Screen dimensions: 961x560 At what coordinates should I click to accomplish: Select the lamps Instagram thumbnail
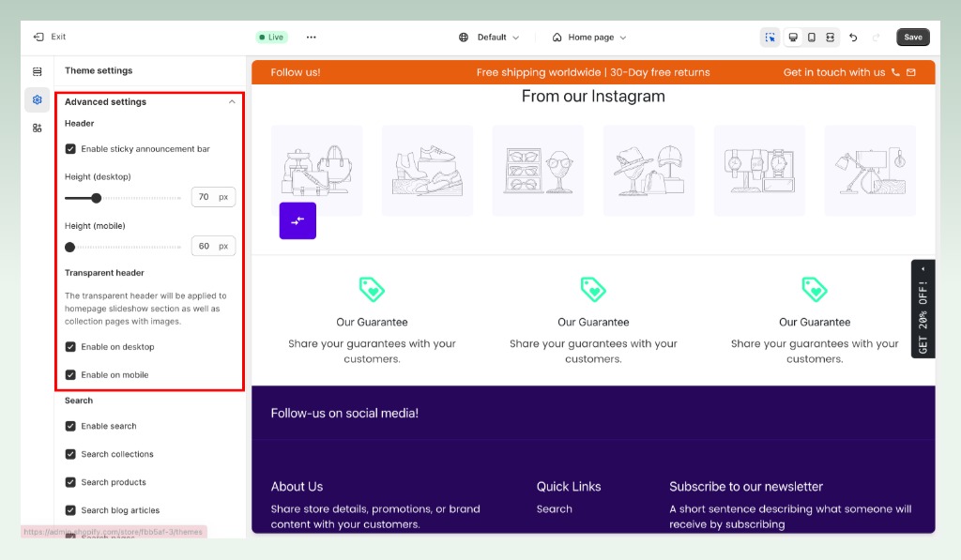click(x=870, y=171)
